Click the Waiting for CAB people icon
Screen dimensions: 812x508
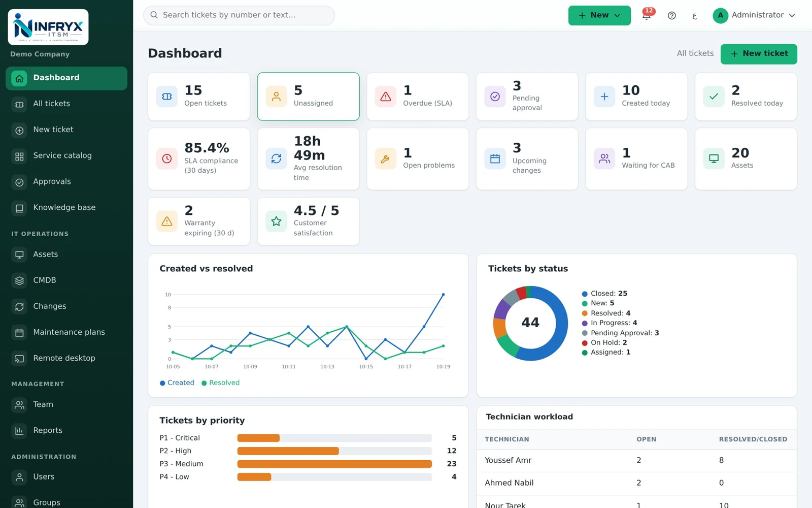point(604,159)
